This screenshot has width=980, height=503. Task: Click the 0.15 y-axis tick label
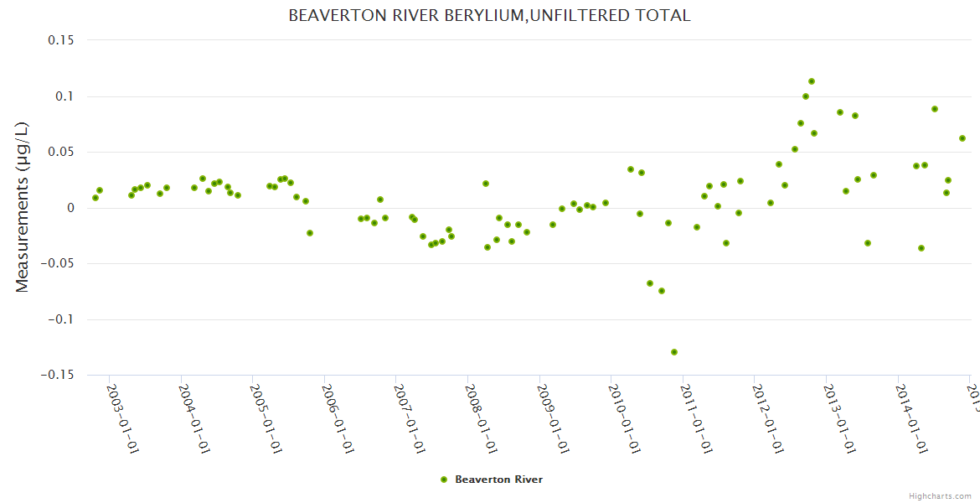tap(59, 40)
